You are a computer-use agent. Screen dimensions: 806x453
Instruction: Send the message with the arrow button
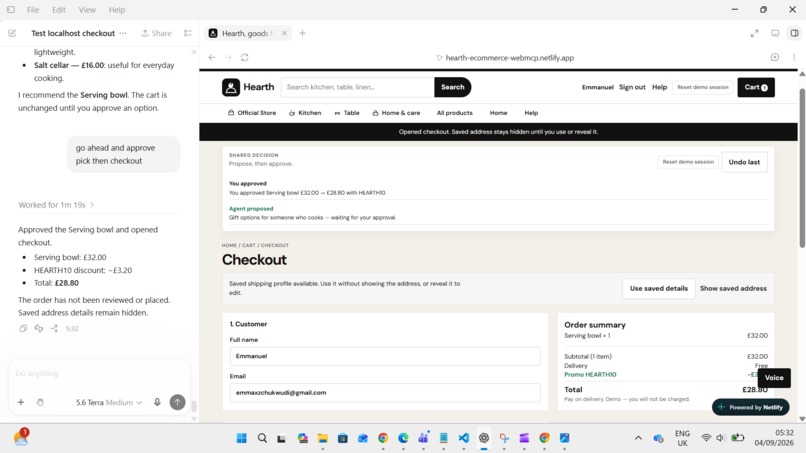(x=177, y=402)
